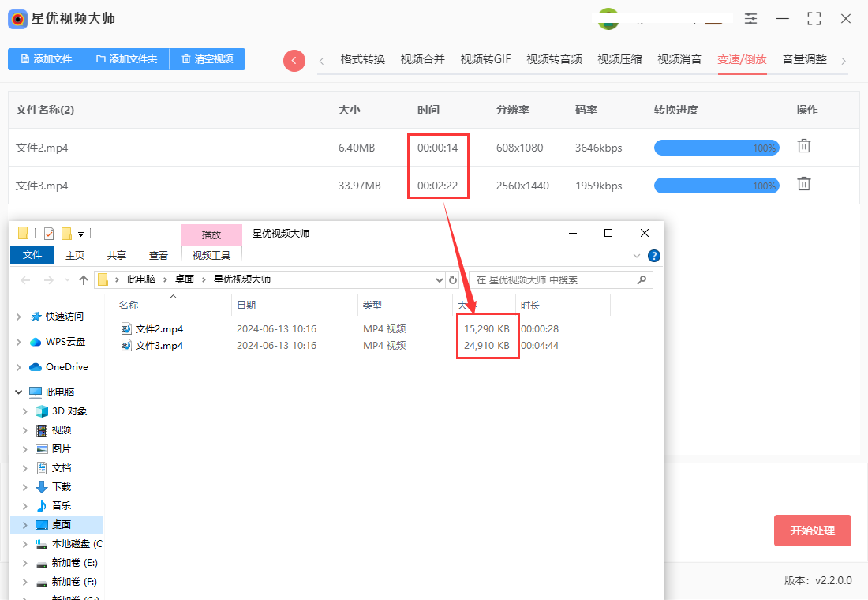Screen dimensions: 868x600
Task: Click the magnifier search icon in Explorer
Action: pos(642,279)
